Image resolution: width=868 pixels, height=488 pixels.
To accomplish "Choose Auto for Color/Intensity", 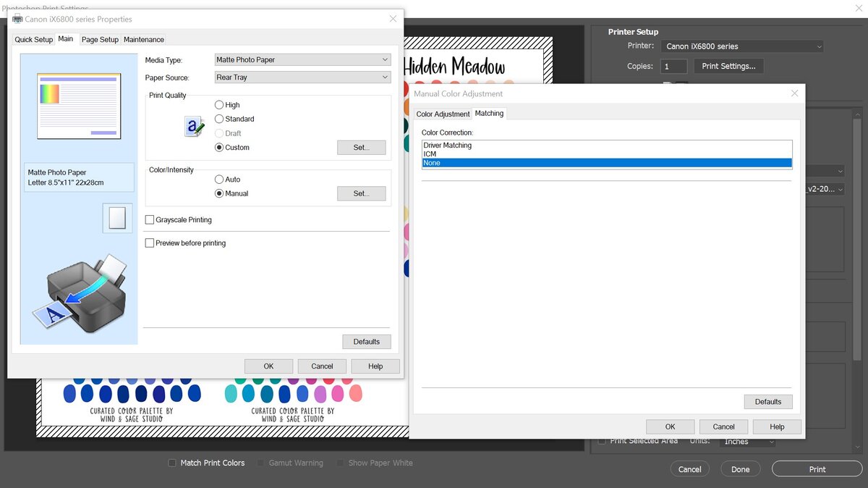I will click(x=219, y=180).
